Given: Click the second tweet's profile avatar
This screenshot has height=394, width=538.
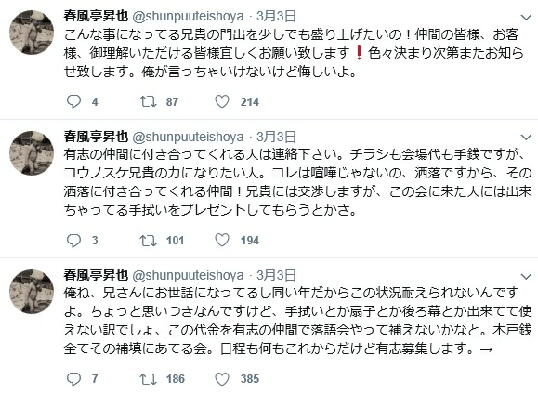Looking at the screenshot, I should 32,153.
